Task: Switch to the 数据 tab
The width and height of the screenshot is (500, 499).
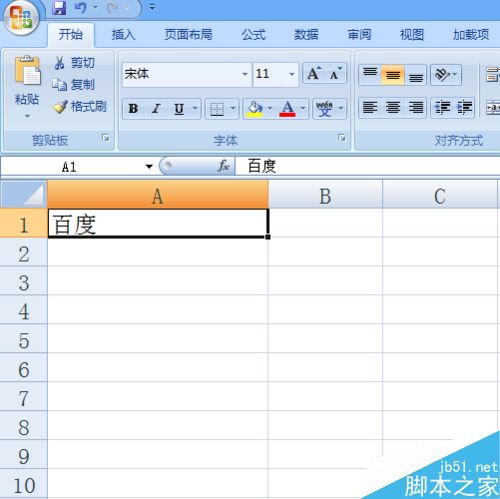Action: pyautogui.click(x=306, y=34)
